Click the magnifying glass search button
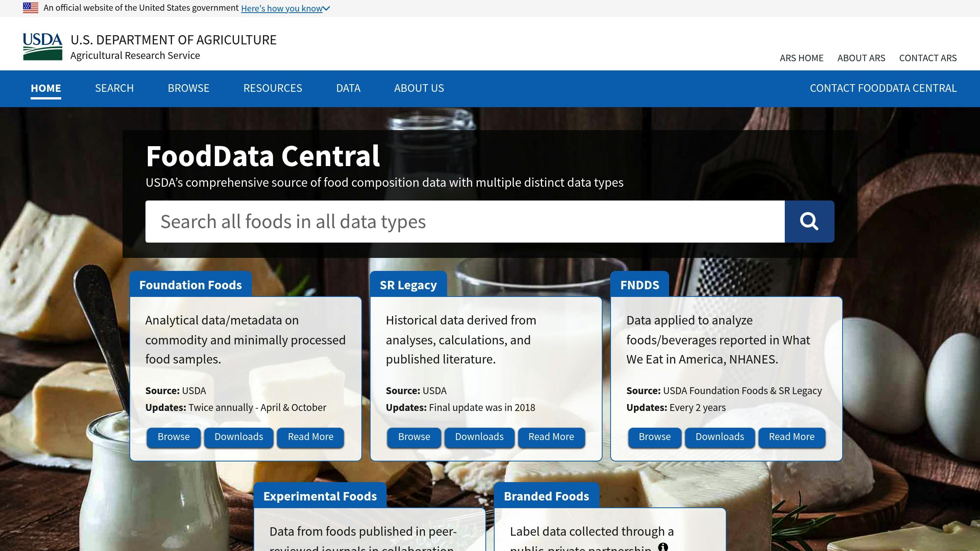 click(809, 222)
